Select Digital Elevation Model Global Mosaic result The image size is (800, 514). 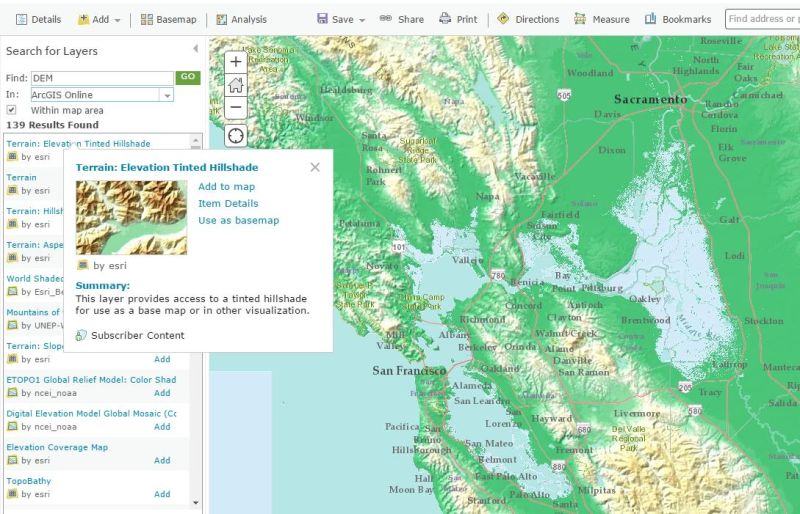(x=91, y=413)
